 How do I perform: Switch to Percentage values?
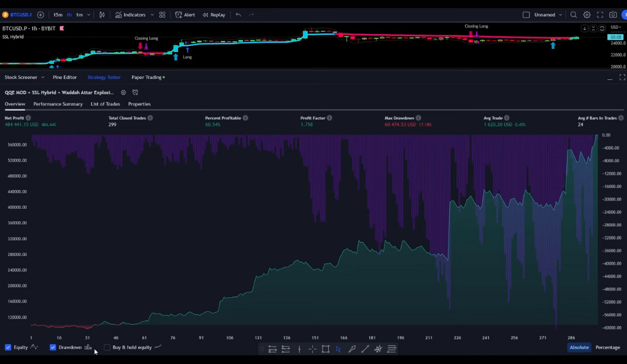click(608, 347)
